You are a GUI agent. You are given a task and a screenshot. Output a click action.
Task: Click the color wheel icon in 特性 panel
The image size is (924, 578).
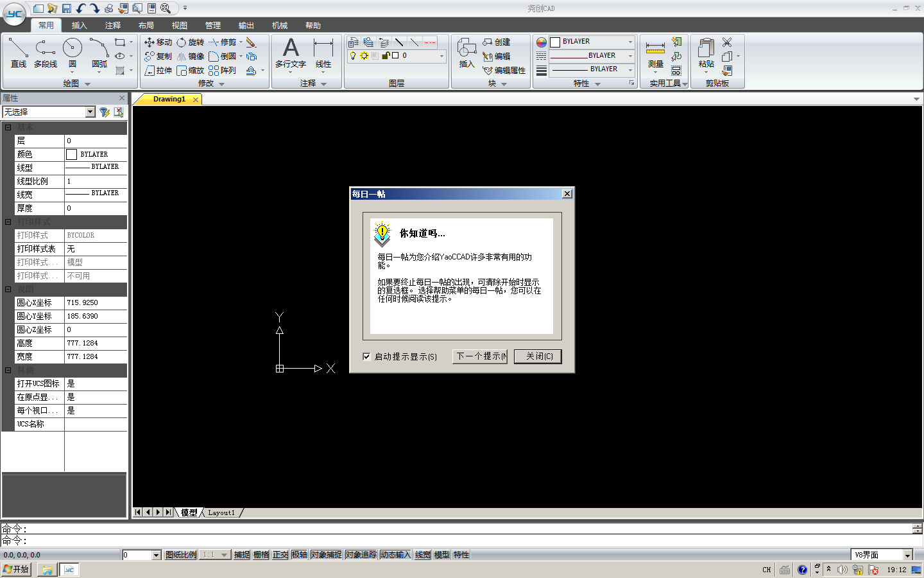[x=542, y=42]
